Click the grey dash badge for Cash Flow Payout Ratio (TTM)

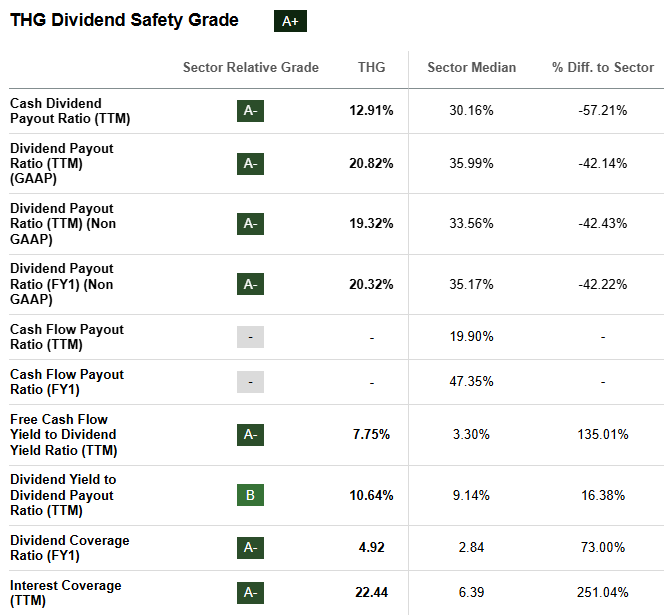[x=250, y=337]
